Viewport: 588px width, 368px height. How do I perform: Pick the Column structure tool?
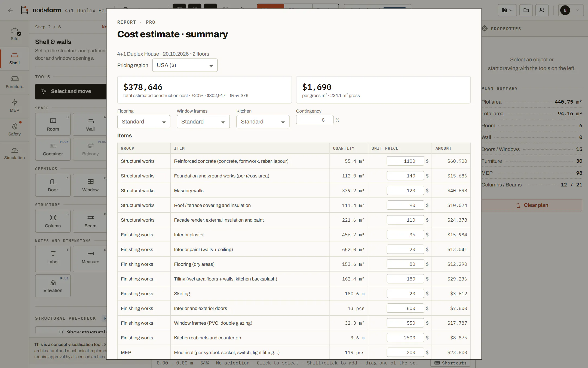point(53,221)
